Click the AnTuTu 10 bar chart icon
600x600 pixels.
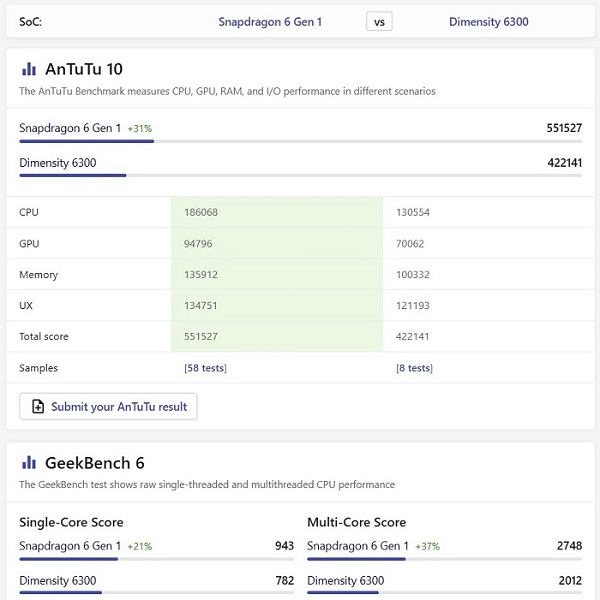tap(29, 70)
